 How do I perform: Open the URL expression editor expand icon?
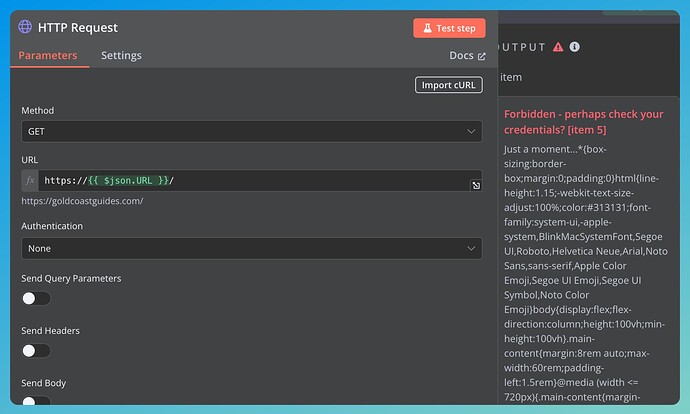coord(476,186)
